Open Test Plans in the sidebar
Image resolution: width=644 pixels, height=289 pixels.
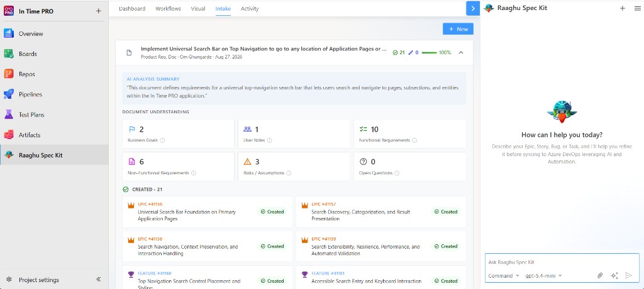point(54,115)
